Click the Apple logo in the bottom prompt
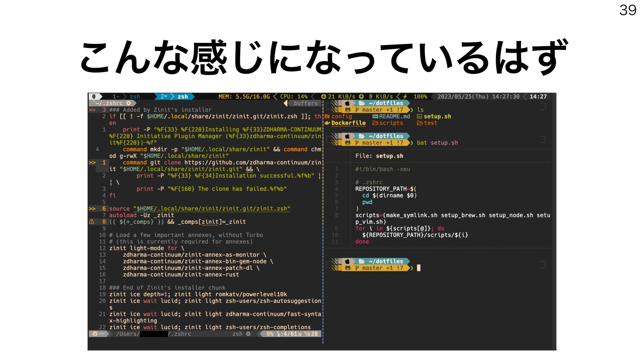644x362 pixels. [347, 261]
